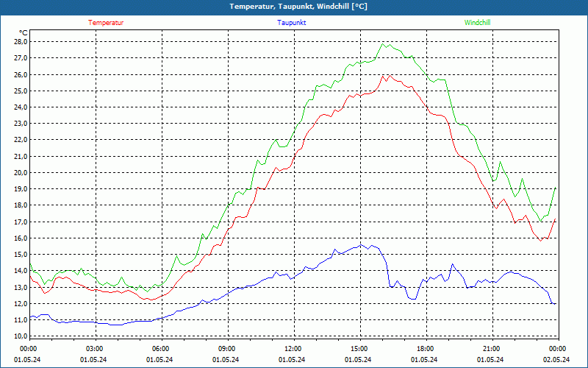The image size is (588, 368).
Task: Click the '15:00' time label
Action: [x=359, y=349]
